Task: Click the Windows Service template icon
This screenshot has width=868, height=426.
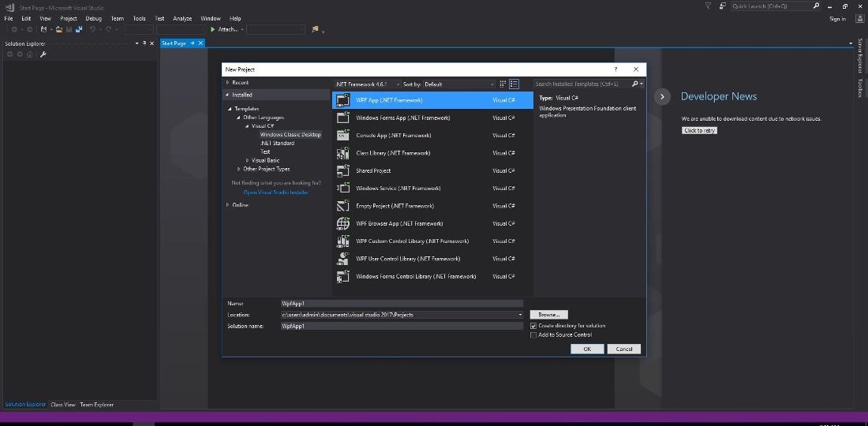Action: (343, 188)
